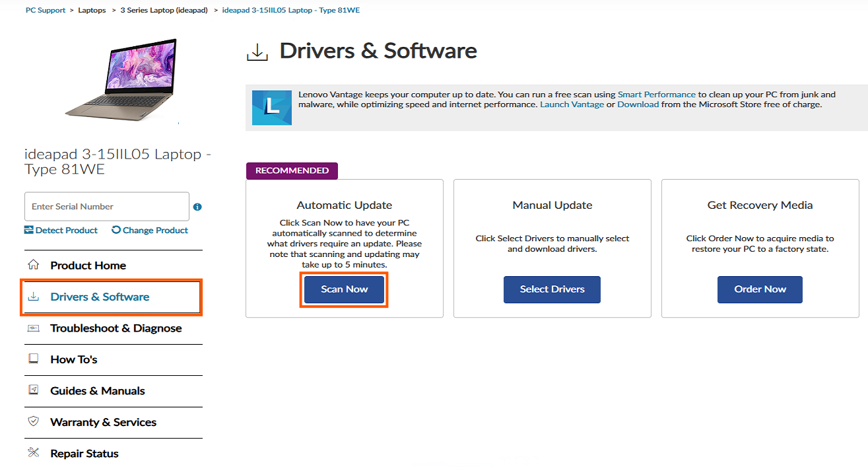Click the Troubleshoot & Diagnose monitor icon
The image size is (868, 467).
34,328
